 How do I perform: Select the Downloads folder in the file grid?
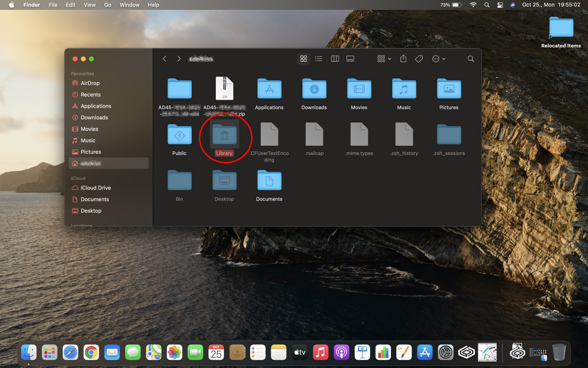tap(314, 88)
